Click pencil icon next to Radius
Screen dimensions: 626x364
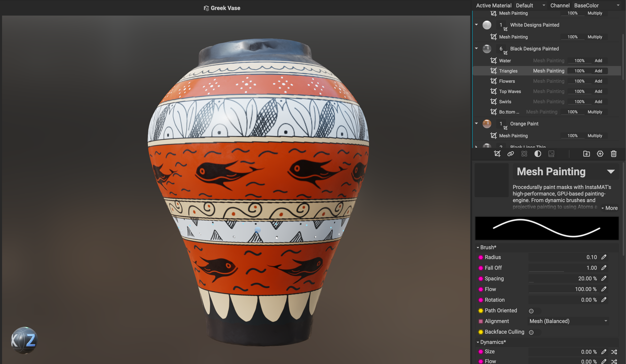click(604, 257)
